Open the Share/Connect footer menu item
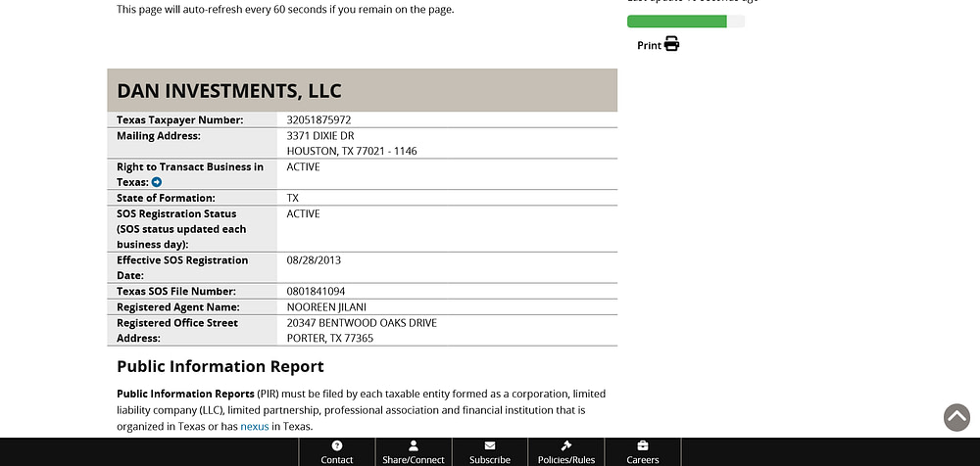The image size is (980, 466). point(414,452)
